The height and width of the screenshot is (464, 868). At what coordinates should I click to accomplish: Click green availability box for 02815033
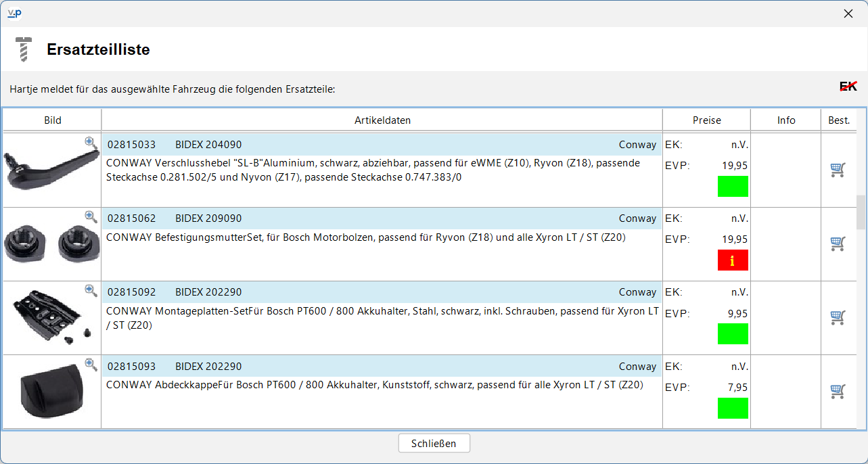point(733,187)
